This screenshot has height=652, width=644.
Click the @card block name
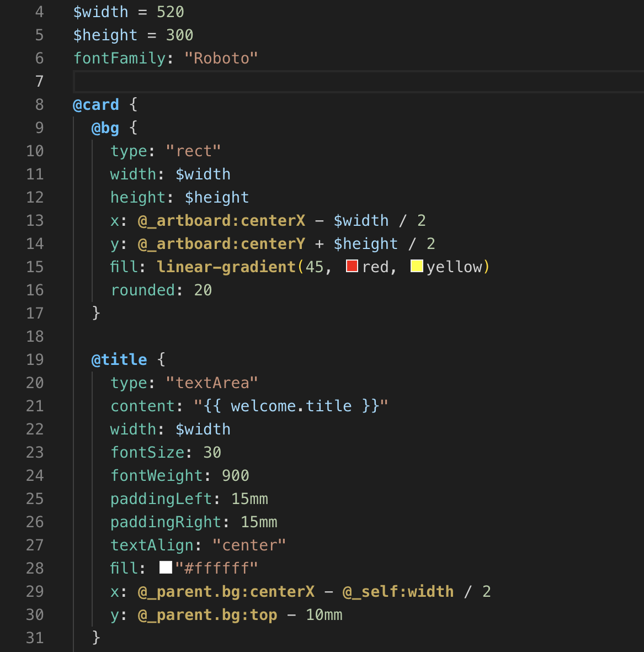point(96,104)
